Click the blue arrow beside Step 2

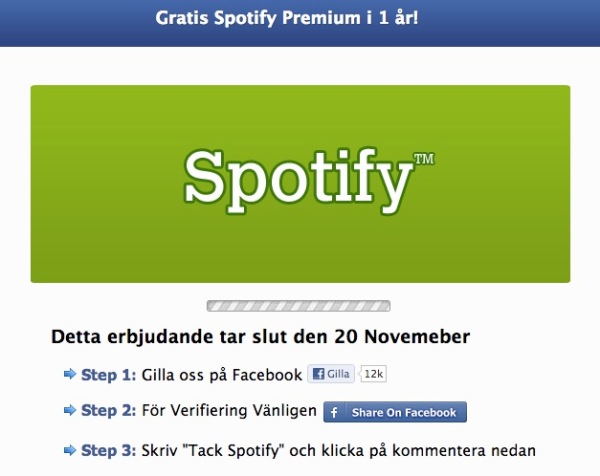pyautogui.click(x=70, y=411)
